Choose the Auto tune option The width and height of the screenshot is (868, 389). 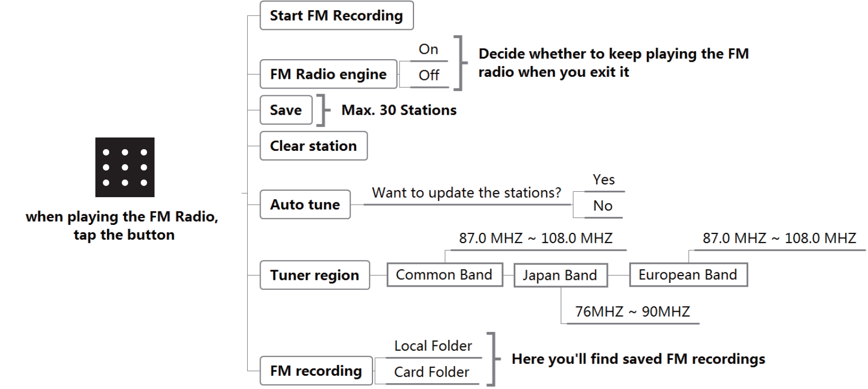pyautogui.click(x=305, y=205)
